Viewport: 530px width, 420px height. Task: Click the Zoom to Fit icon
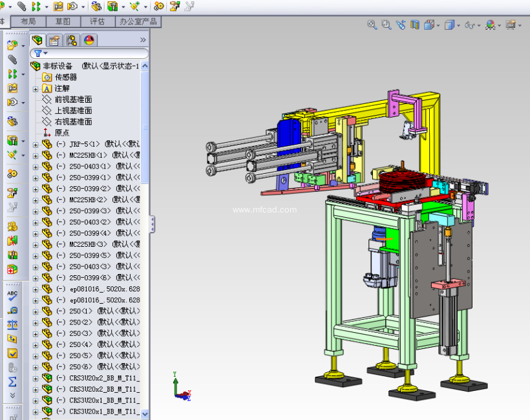372,25
